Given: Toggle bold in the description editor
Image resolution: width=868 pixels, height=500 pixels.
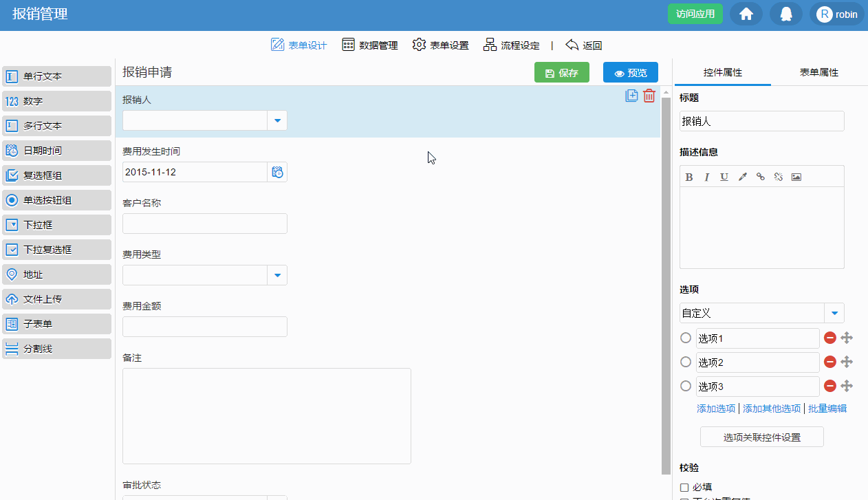Looking at the screenshot, I should tap(689, 177).
